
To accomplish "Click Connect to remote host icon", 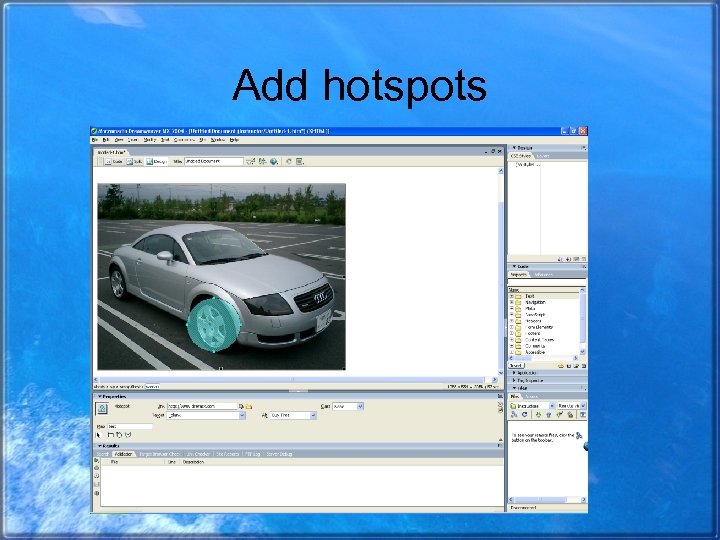I will (x=514, y=415).
